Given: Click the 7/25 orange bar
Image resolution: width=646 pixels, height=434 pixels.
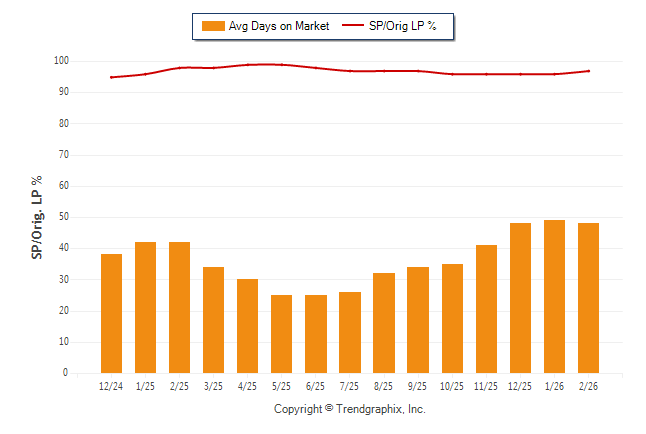Looking at the screenshot, I should click(x=349, y=332).
